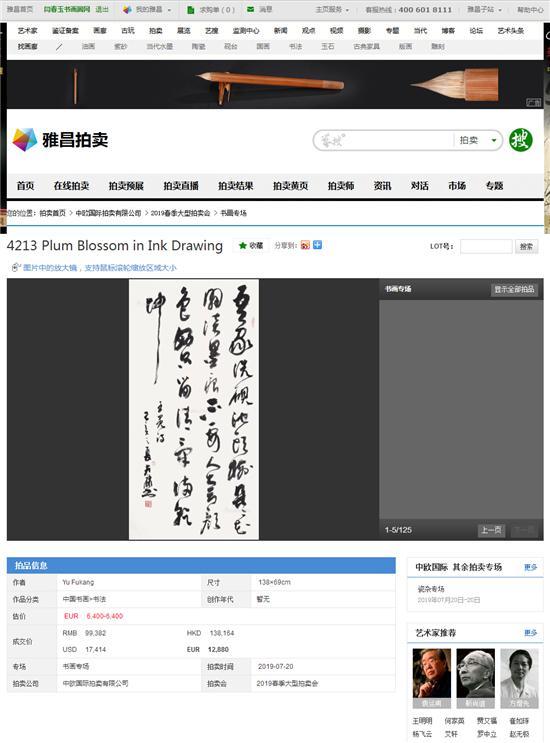Click the 帮助中心 help link
Screen dimensions: 550x743
[x=530, y=9]
